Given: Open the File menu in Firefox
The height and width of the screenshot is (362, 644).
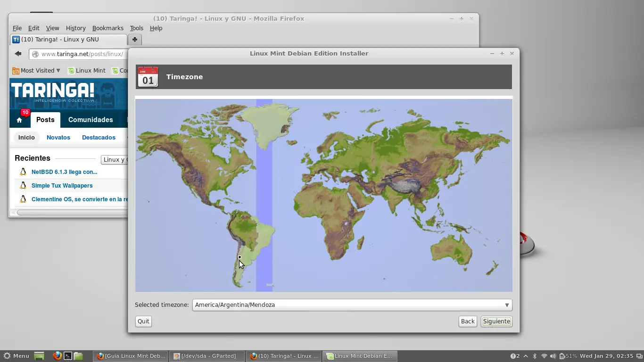Looking at the screenshot, I should [17, 28].
